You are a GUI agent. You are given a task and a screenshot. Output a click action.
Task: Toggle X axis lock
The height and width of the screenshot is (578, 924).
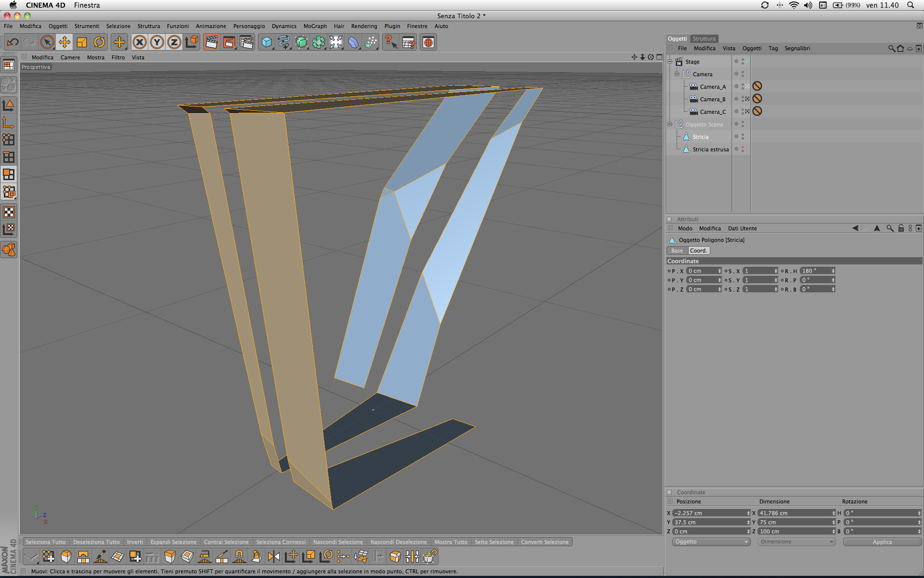tap(140, 42)
